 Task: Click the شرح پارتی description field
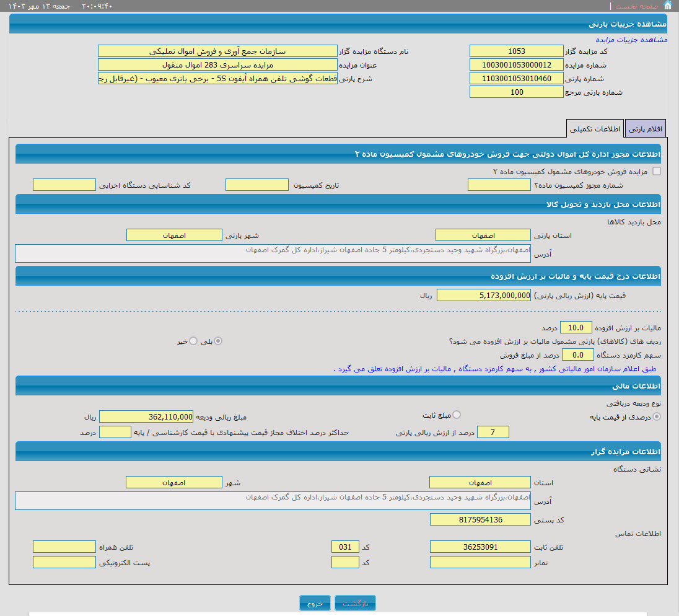pos(217,78)
